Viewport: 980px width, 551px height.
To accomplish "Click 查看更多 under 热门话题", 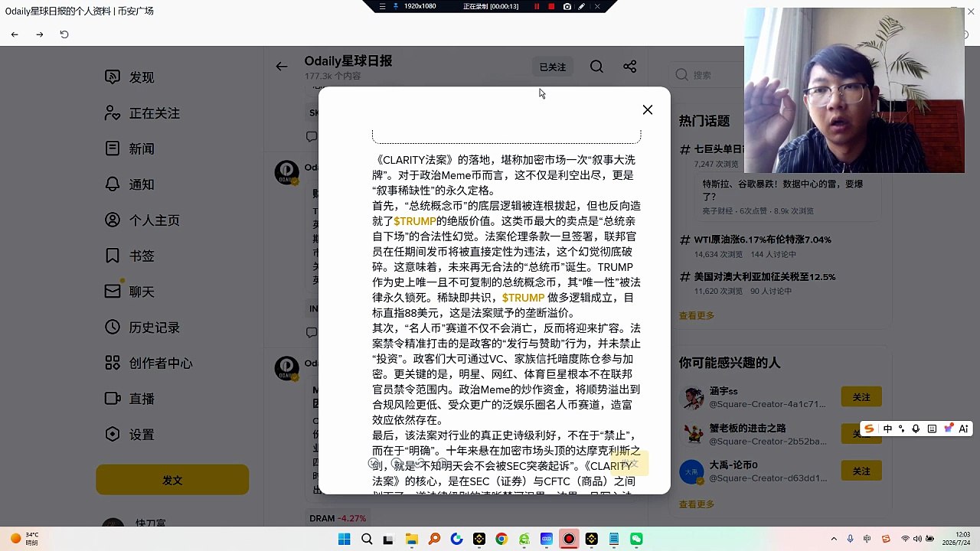I will pos(696,315).
